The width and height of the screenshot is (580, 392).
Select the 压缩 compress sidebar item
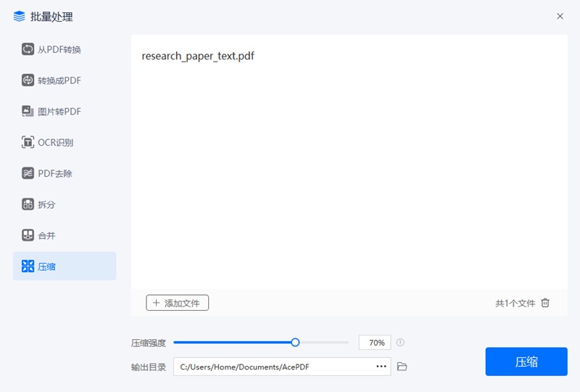tap(65, 266)
